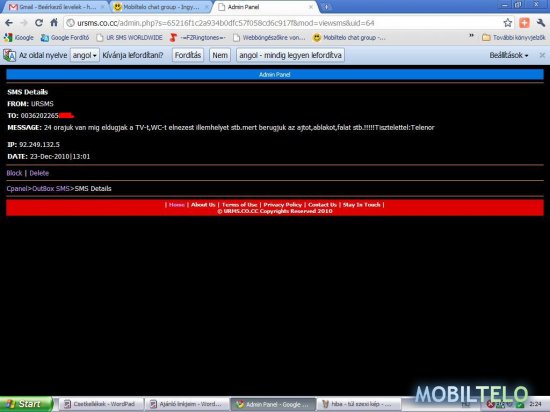Open the Home footer link
Image resolution: width=550 pixels, height=412 pixels.
[x=176, y=205]
